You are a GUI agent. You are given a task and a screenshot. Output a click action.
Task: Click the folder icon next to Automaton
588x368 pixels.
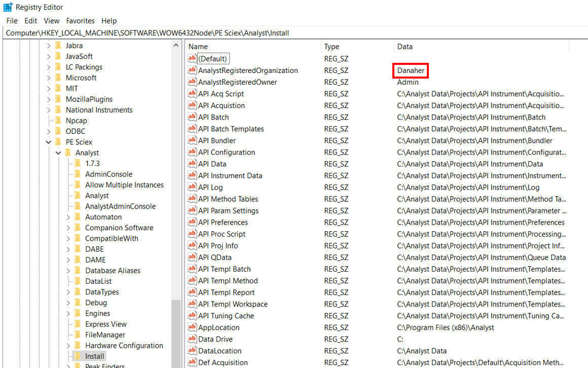click(x=78, y=217)
